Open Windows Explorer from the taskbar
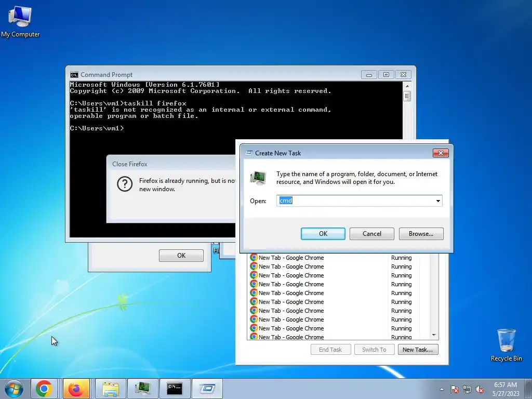 [110, 389]
